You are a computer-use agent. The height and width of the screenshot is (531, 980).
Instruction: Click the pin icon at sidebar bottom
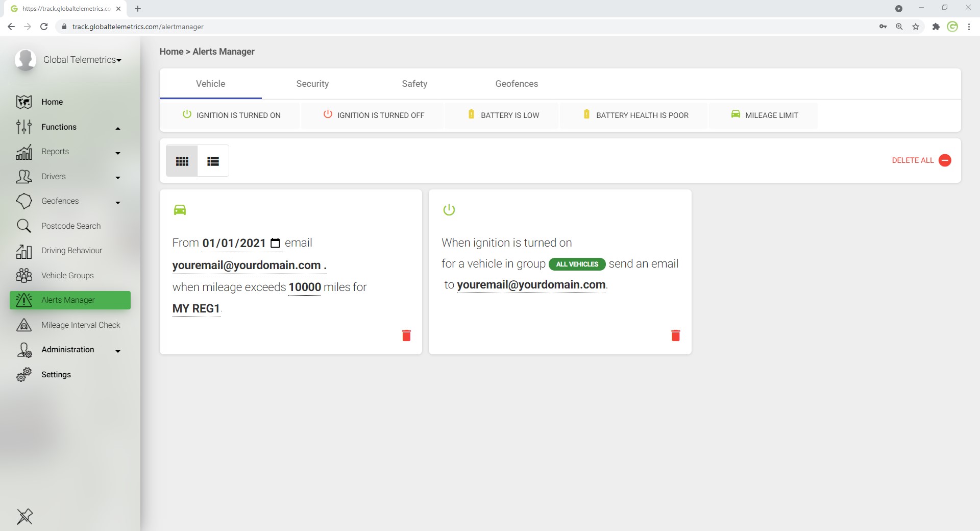(24, 516)
